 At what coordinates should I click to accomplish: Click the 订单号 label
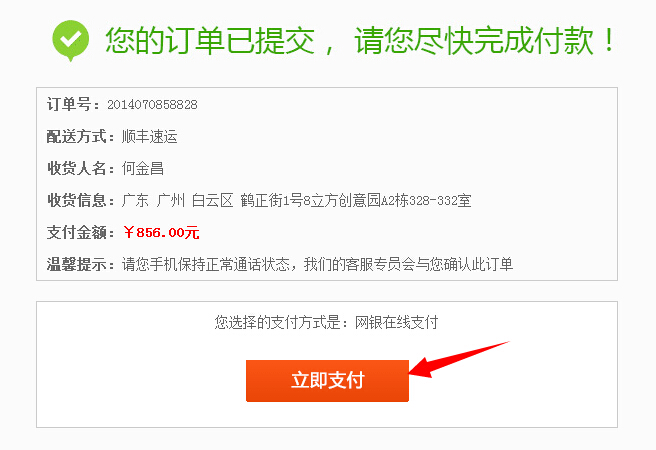[73, 105]
